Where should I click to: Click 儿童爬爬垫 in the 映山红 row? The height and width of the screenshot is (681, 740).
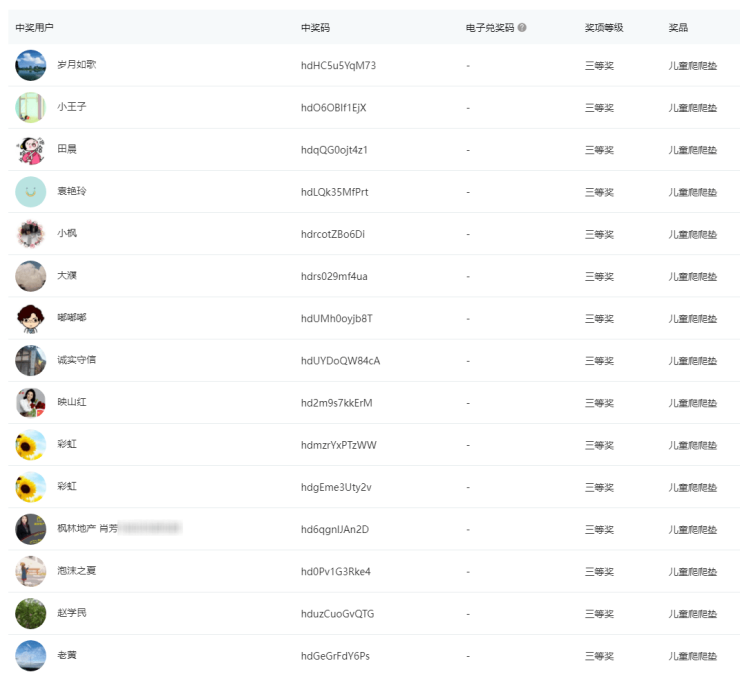(x=692, y=403)
